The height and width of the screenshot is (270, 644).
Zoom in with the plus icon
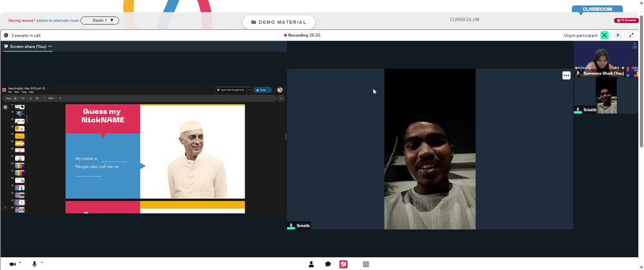61,98
